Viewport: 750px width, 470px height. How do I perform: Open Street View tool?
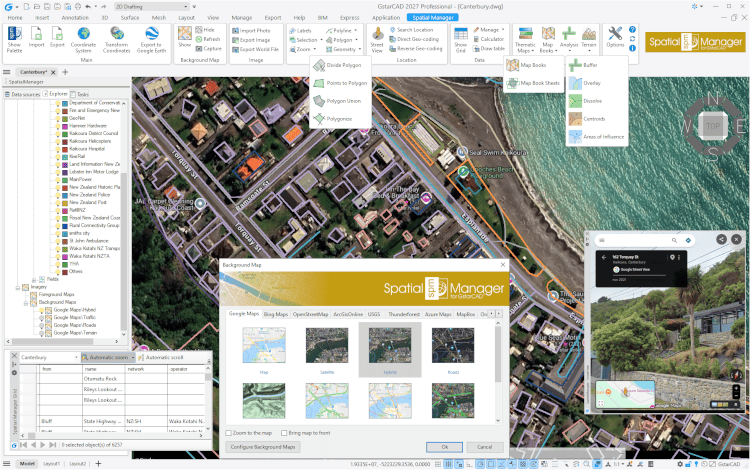(377, 39)
